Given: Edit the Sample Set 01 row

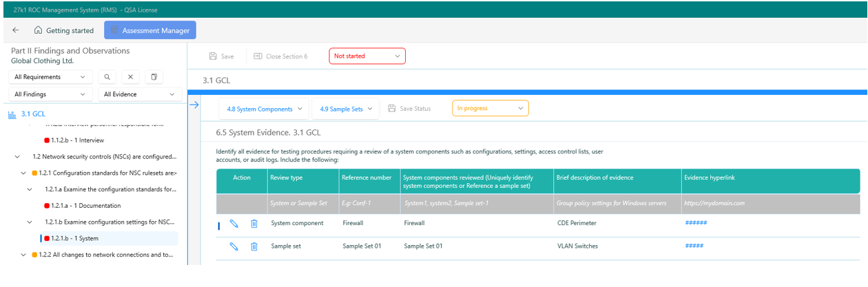Looking at the screenshot, I should [x=234, y=246].
